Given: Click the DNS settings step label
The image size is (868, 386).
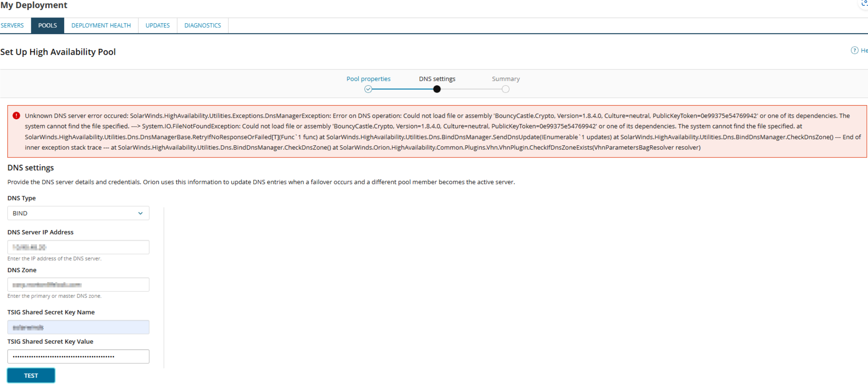Looking at the screenshot, I should pyautogui.click(x=437, y=79).
